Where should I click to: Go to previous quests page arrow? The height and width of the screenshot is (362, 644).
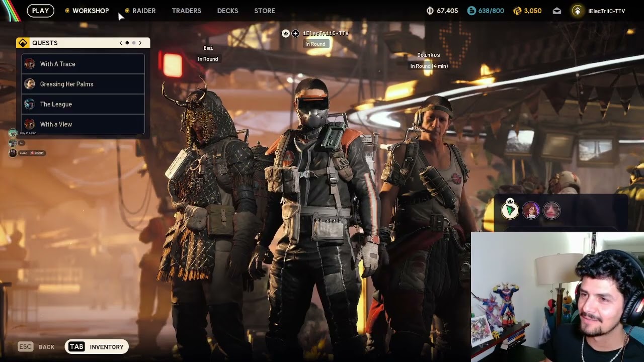[121, 43]
